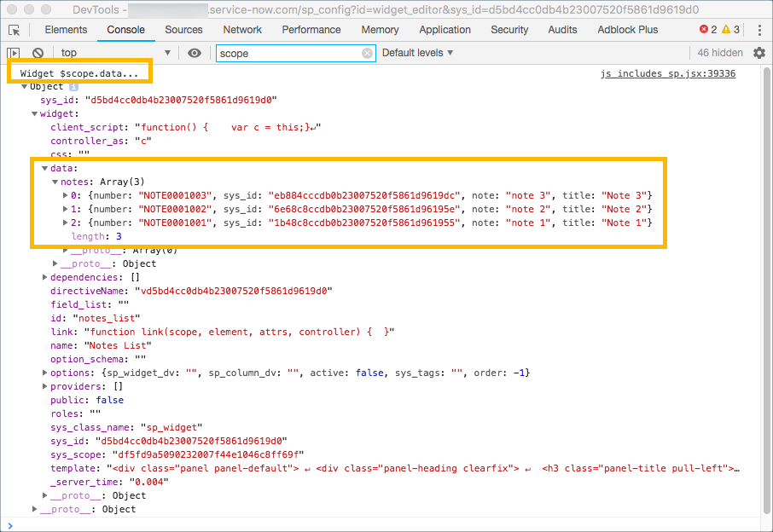Image resolution: width=773 pixels, height=532 pixels.
Task: Collapse the root Object node
Action: click(24, 87)
